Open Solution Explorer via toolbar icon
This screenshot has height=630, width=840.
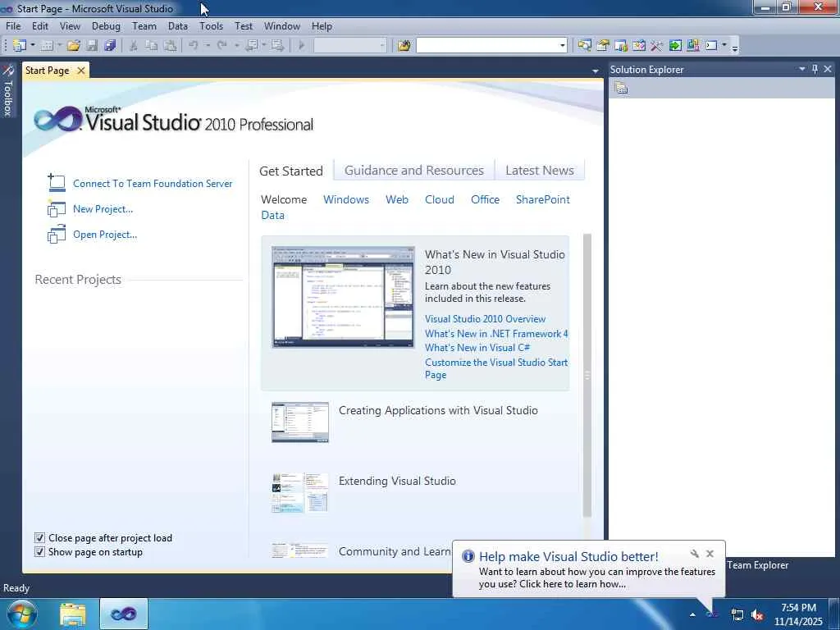pyautogui.click(x=584, y=46)
